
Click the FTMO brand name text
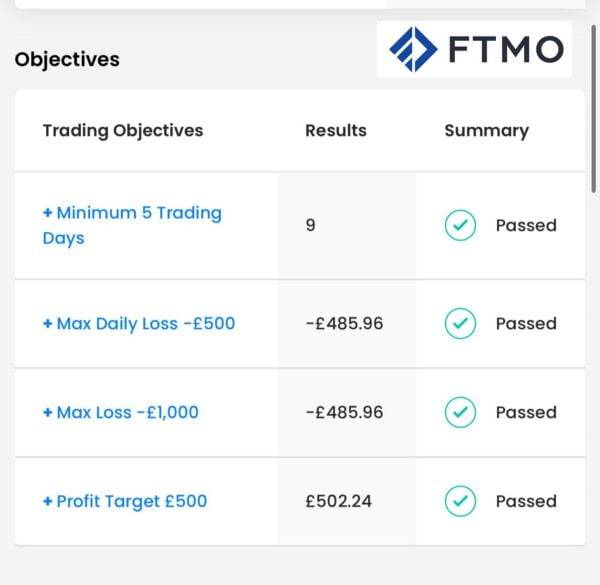505,48
